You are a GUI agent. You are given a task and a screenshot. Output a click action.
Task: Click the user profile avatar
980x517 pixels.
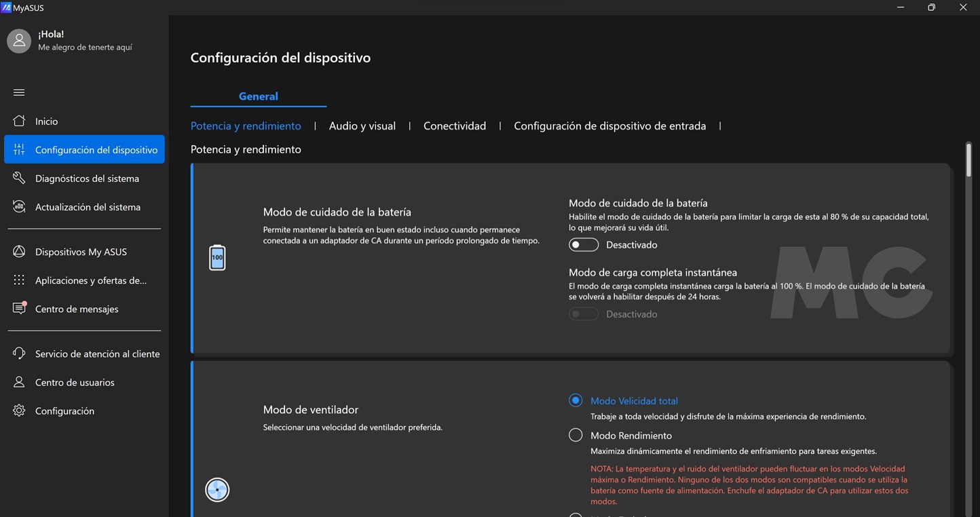19,41
